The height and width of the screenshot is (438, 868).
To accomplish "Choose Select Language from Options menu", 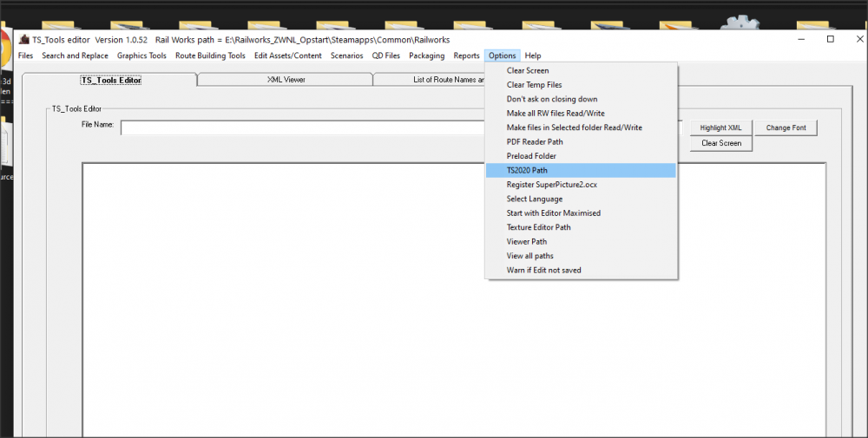I will 534,199.
